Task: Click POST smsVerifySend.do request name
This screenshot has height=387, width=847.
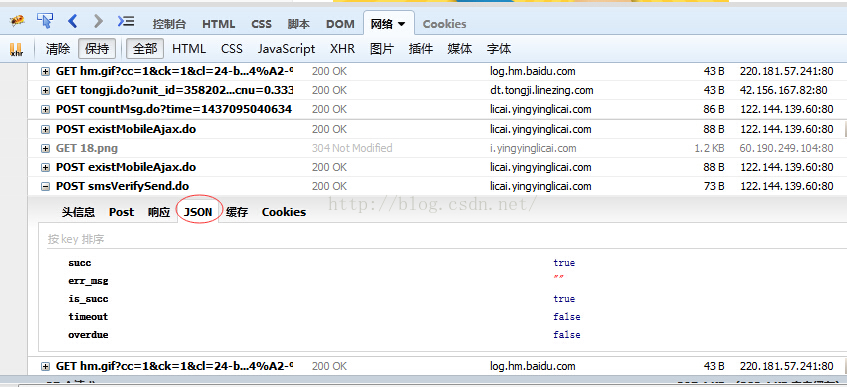Action: (x=123, y=186)
